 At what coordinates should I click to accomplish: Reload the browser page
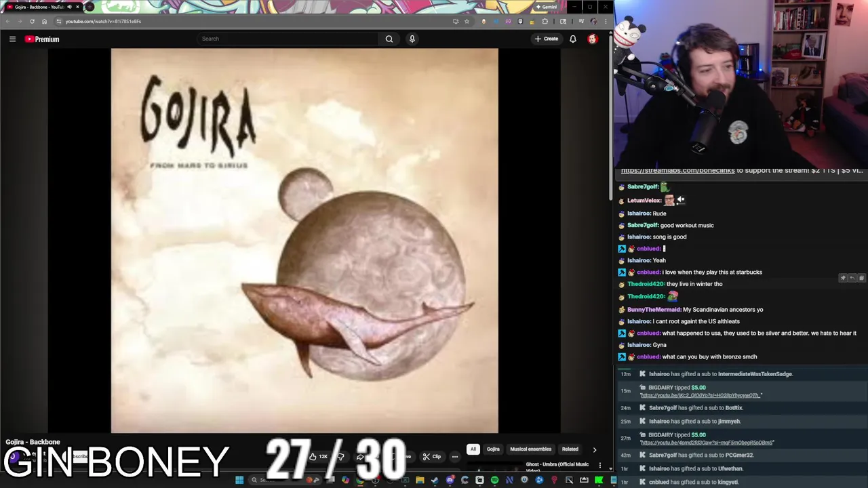tap(32, 21)
